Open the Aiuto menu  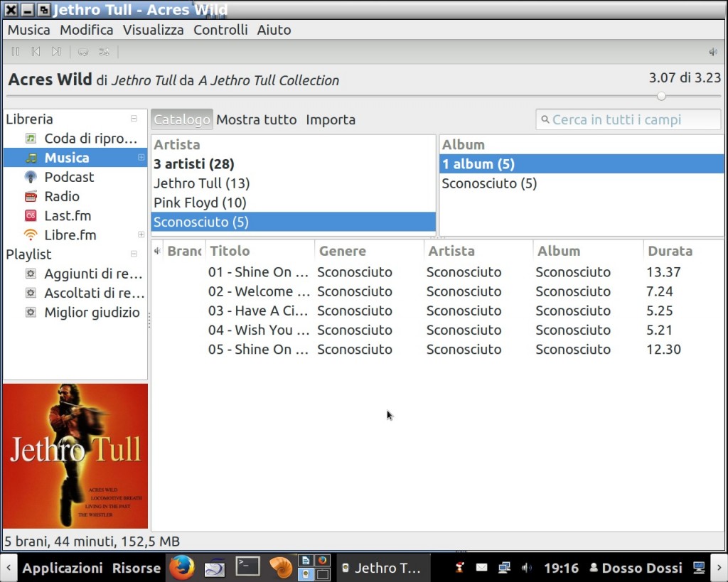tap(274, 30)
